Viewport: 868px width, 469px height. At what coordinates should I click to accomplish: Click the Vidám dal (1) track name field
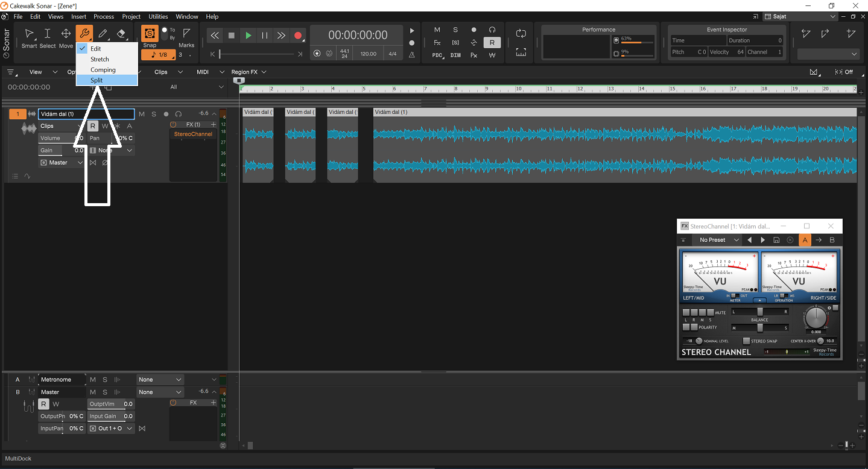click(86, 114)
